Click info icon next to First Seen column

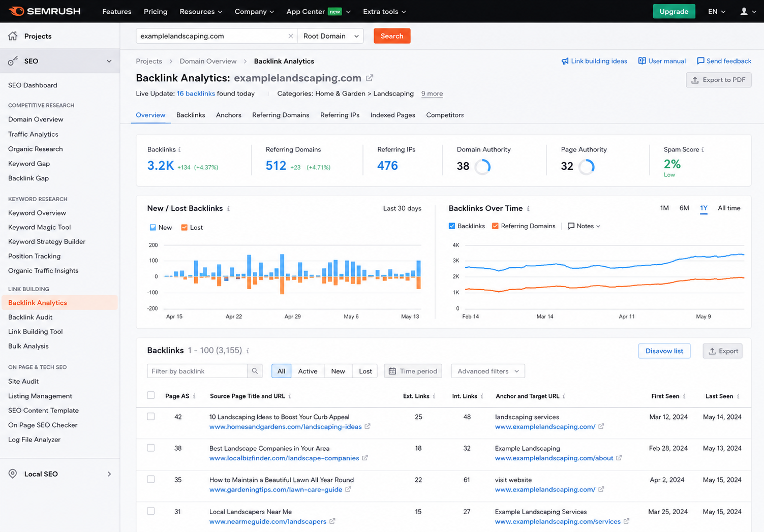pyautogui.click(x=684, y=396)
